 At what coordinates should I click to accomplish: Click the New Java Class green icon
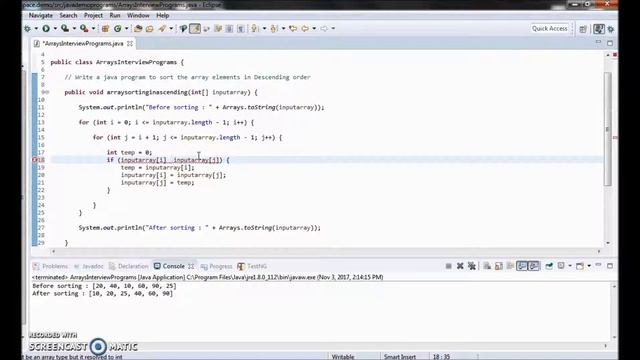(118, 29)
